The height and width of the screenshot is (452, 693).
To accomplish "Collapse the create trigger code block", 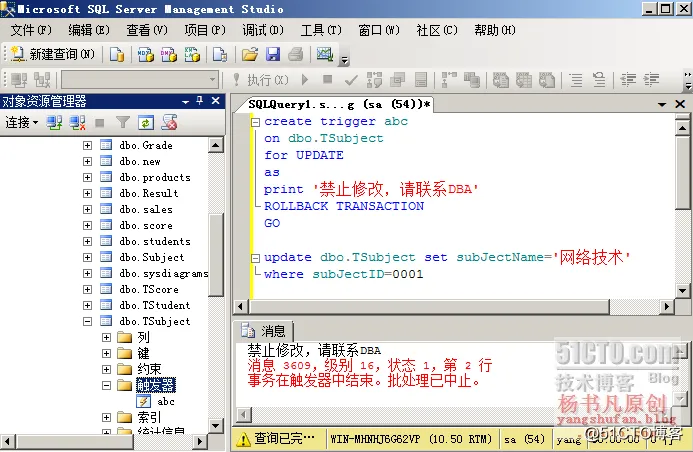I will coord(255,122).
